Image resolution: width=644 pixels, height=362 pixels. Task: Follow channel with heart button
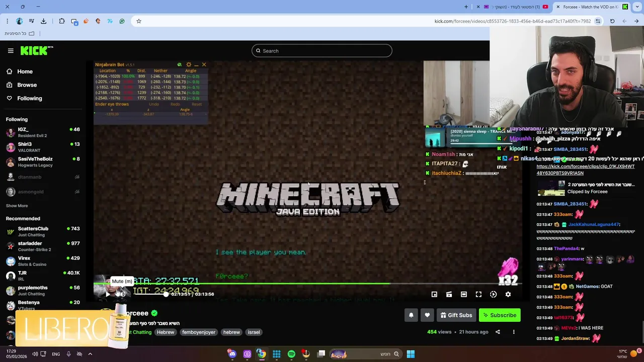coord(427,315)
